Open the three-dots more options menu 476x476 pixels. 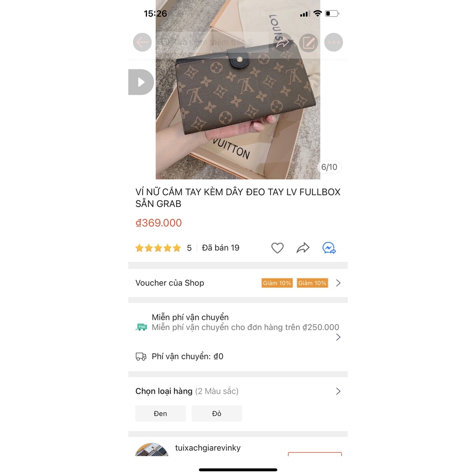(x=333, y=42)
